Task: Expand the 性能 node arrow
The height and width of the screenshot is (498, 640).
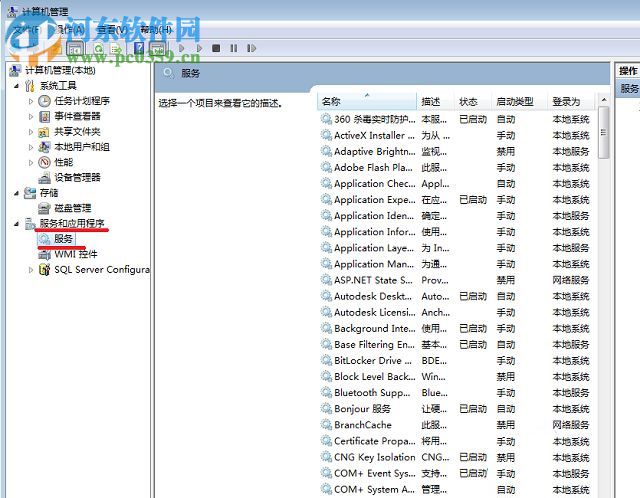Action: click(x=31, y=162)
